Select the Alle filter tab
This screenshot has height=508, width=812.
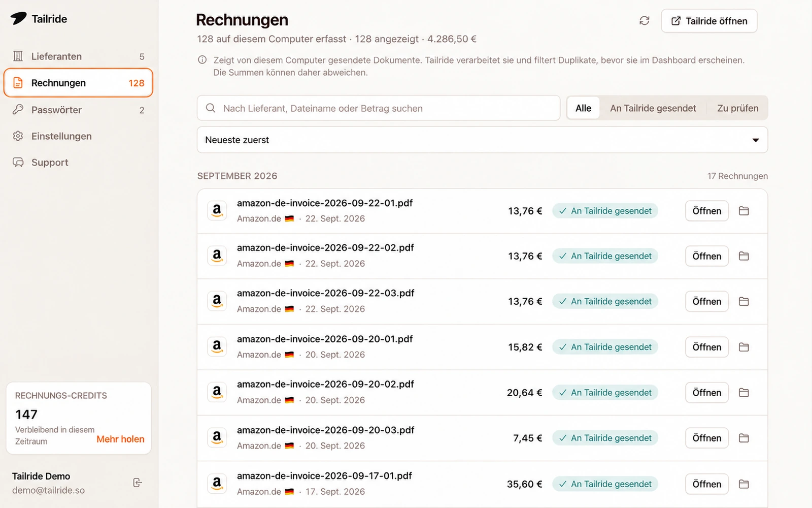(x=583, y=108)
